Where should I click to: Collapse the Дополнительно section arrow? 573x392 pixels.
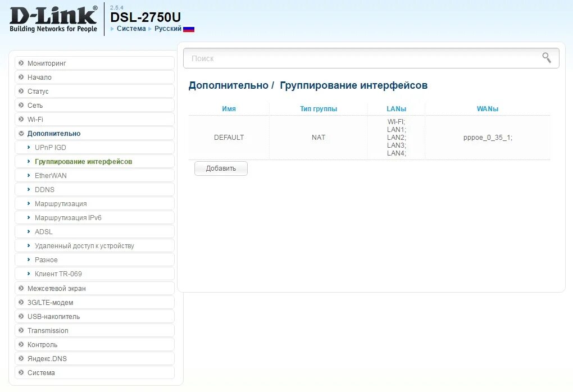[21, 133]
